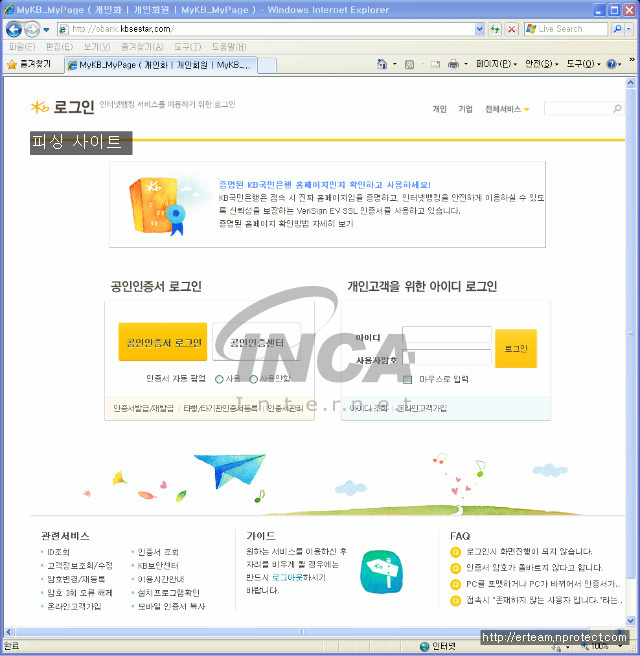Expand the 전체서비스 dropdown
Screen dimensions: 640x656
pyautogui.click(x=507, y=109)
